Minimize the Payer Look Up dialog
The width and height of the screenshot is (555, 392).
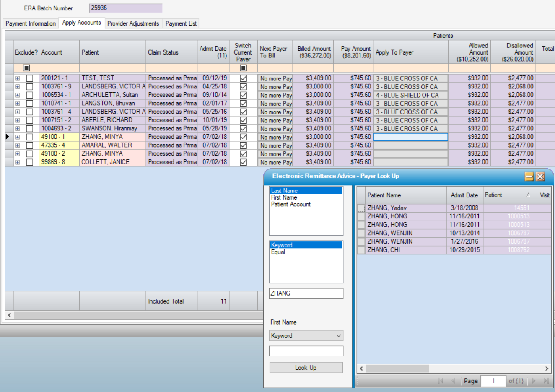(529, 177)
